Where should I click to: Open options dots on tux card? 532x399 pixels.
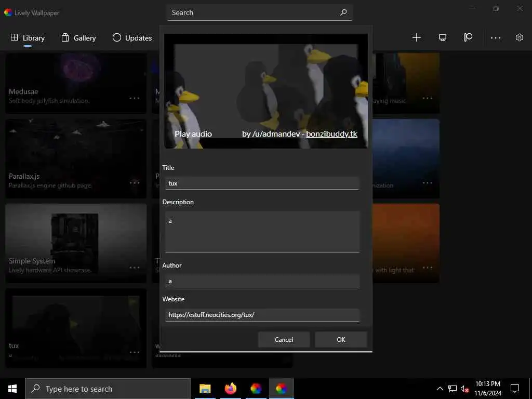[135, 352]
